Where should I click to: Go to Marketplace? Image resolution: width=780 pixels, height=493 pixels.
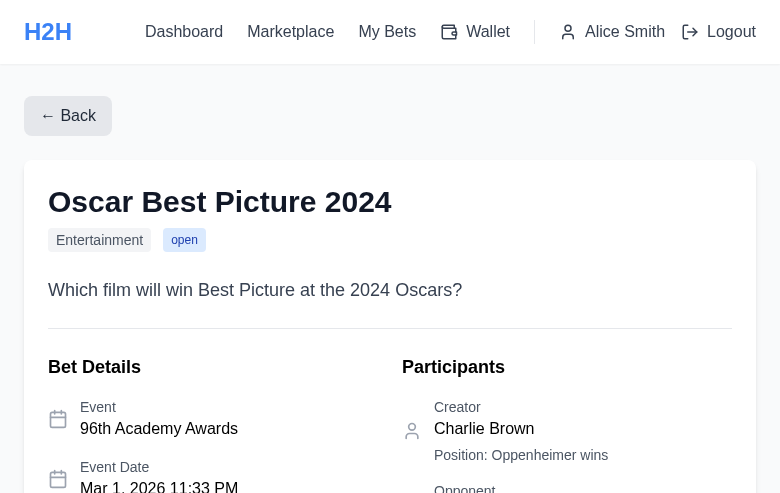coord(290,32)
